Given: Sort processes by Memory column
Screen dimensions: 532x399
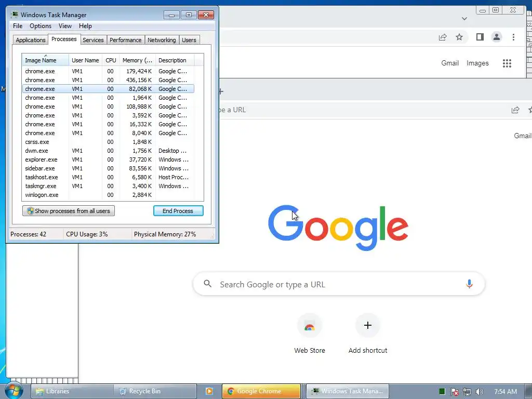Looking at the screenshot, I should (137, 60).
